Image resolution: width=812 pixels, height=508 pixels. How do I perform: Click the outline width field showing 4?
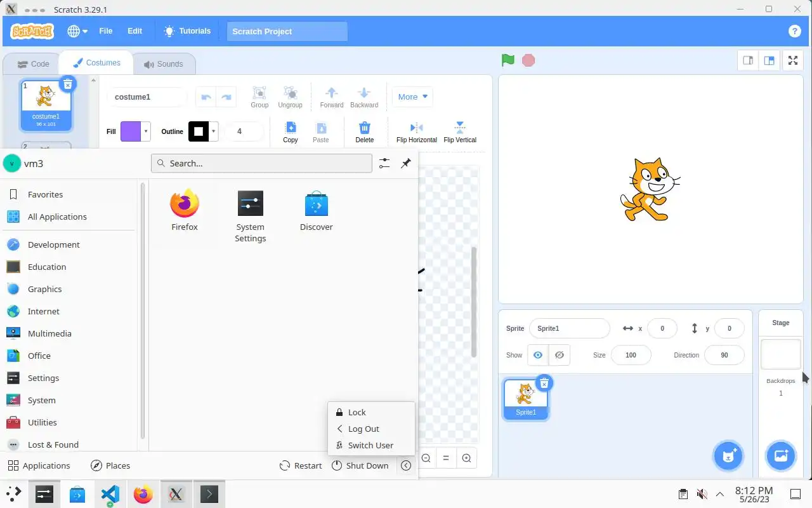[244, 131]
